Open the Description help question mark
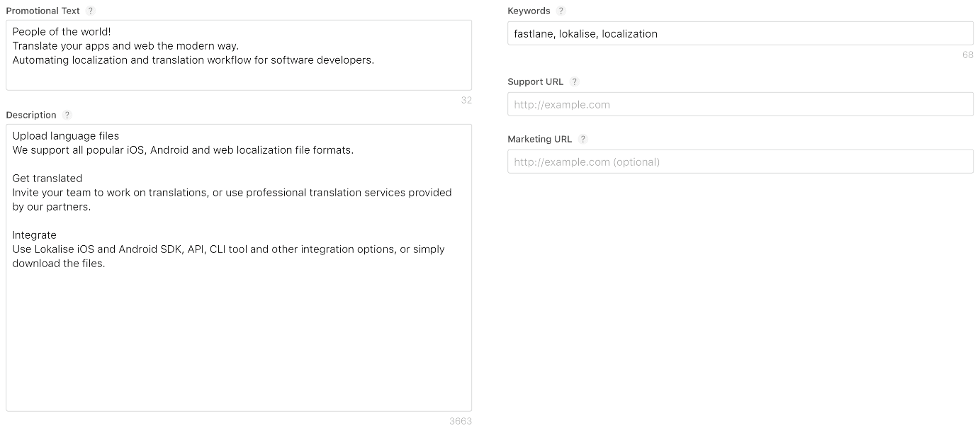This screenshot has height=428, width=980. 67,116
